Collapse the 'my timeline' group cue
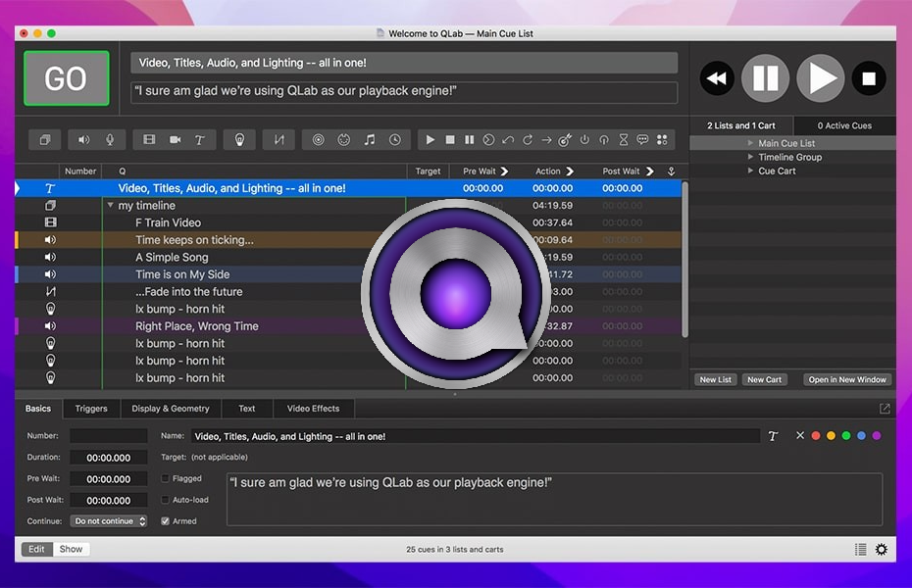The height and width of the screenshot is (588, 912). [x=111, y=205]
